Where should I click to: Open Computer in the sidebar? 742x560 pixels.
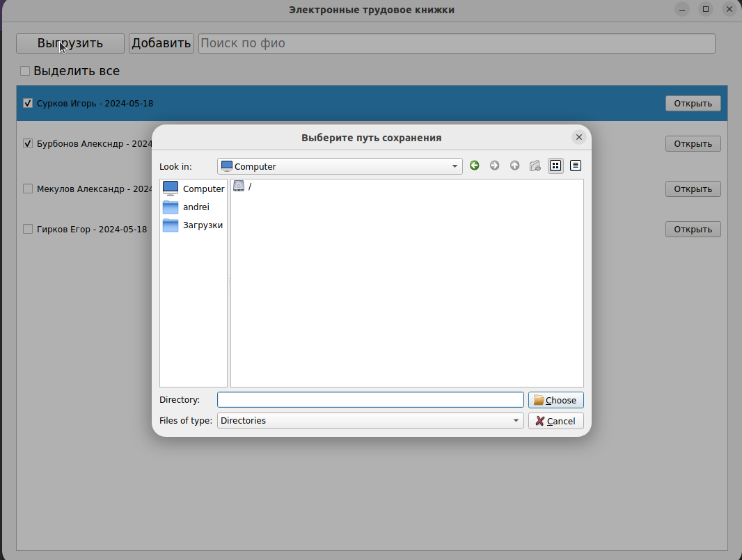click(194, 189)
